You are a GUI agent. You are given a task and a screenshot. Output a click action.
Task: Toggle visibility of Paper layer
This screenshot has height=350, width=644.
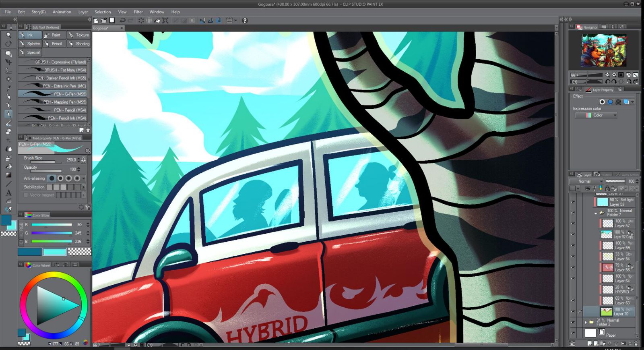point(573,333)
